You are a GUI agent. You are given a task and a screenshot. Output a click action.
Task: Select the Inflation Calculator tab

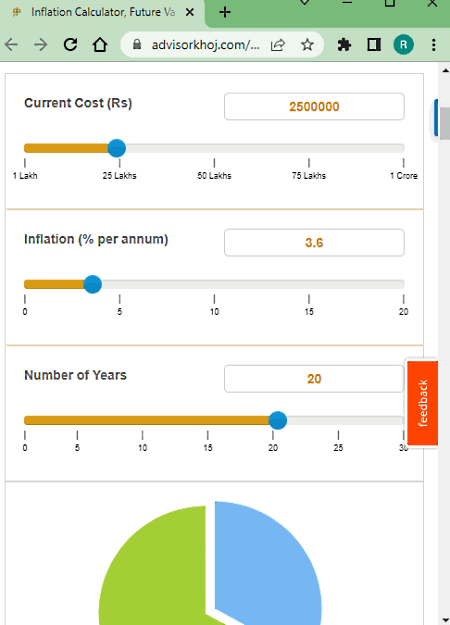103,12
